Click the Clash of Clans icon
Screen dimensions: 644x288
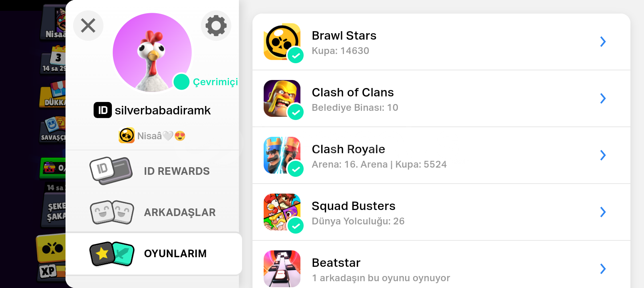coord(282,98)
